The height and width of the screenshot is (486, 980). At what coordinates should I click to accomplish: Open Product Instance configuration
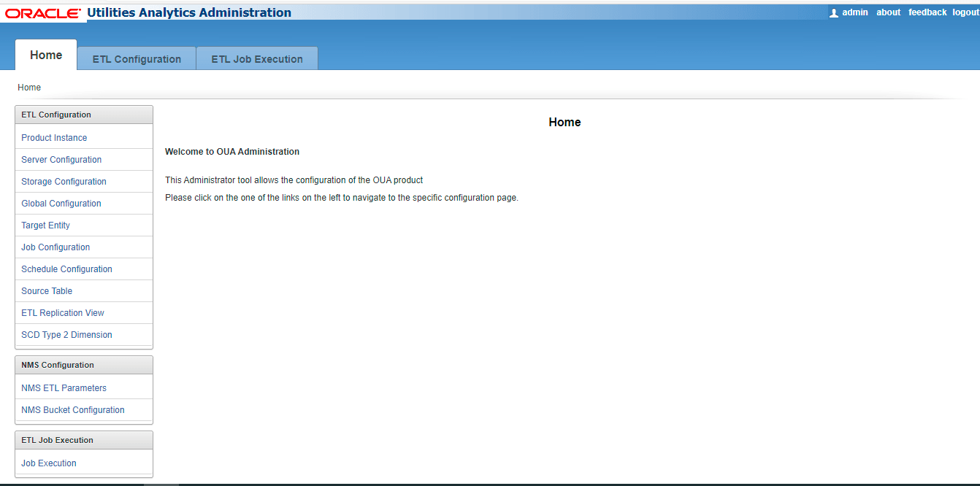click(x=54, y=137)
